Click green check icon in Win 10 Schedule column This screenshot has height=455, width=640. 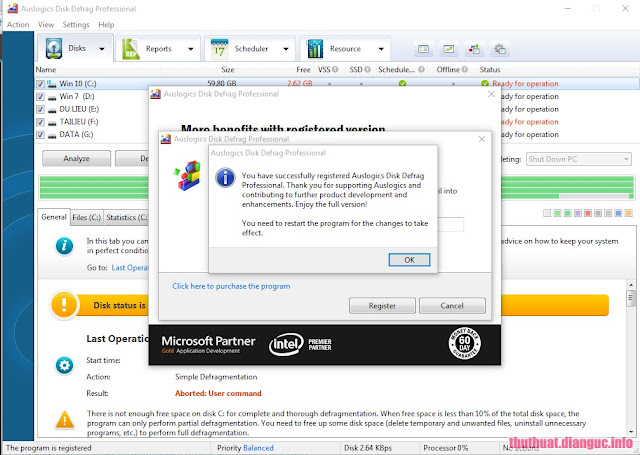(402, 84)
